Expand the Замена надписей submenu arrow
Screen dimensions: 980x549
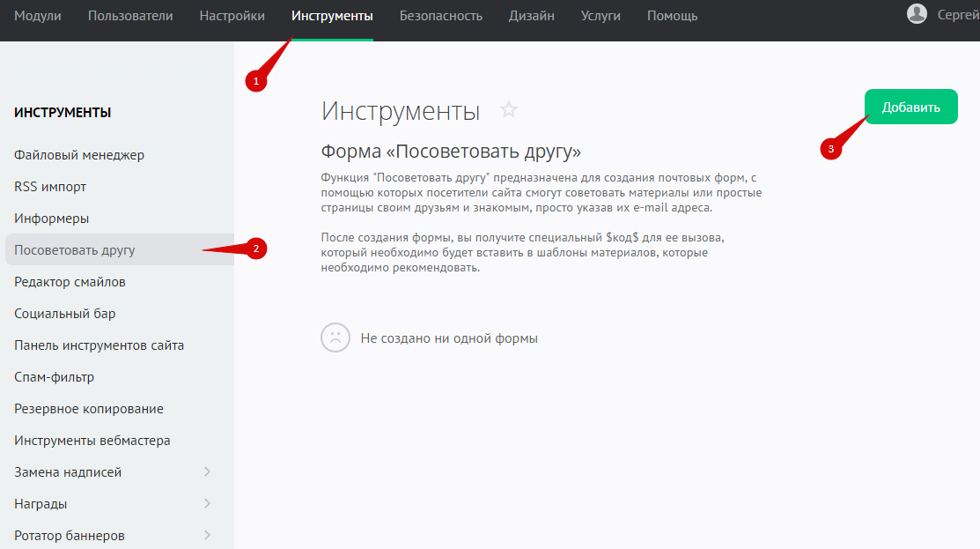(x=208, y=472)
